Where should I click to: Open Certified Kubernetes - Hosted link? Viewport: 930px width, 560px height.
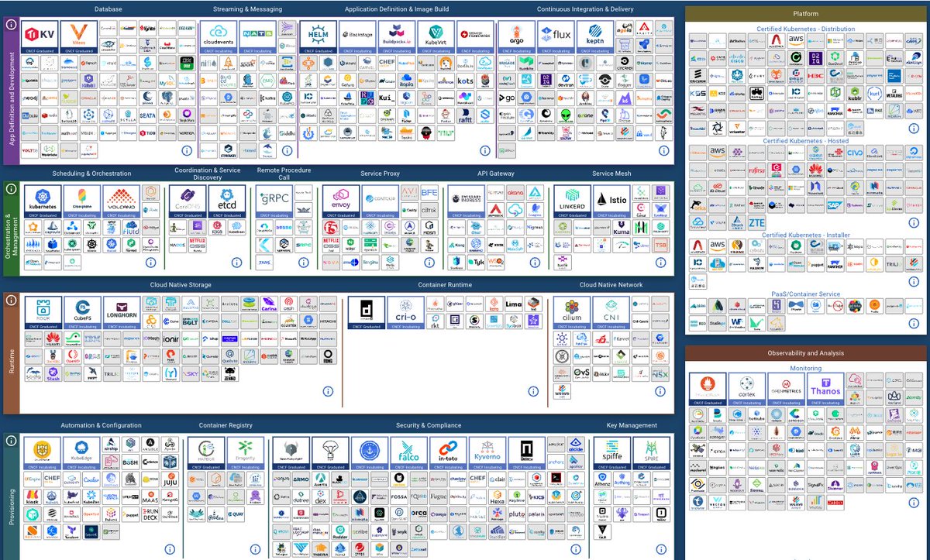click(806, 141)
